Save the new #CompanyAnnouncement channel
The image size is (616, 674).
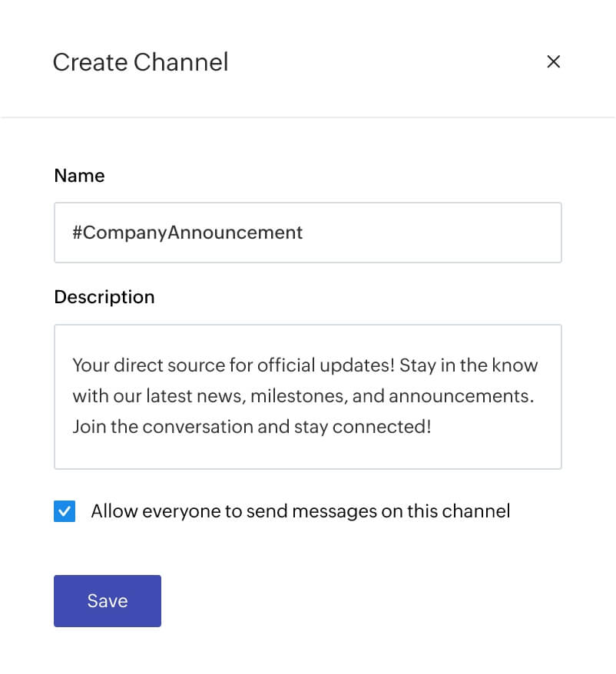point(107,601)
